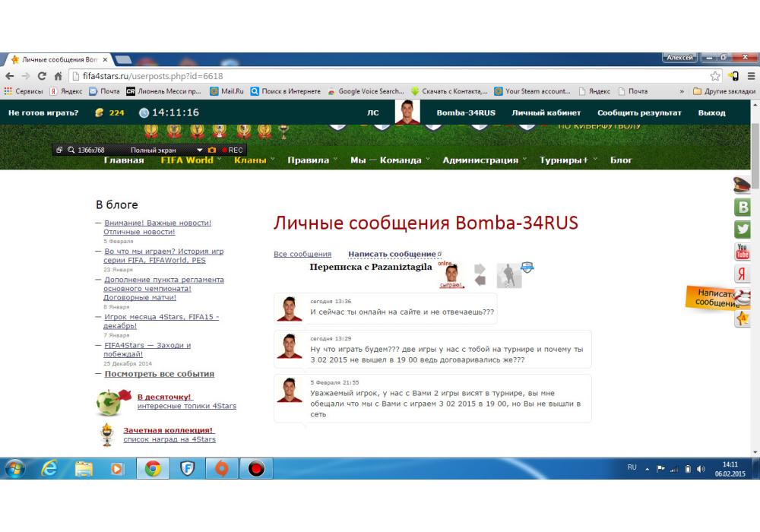Click the blue shield badge near opponent avatar
The image size is (760, 532).
(527, 267)
